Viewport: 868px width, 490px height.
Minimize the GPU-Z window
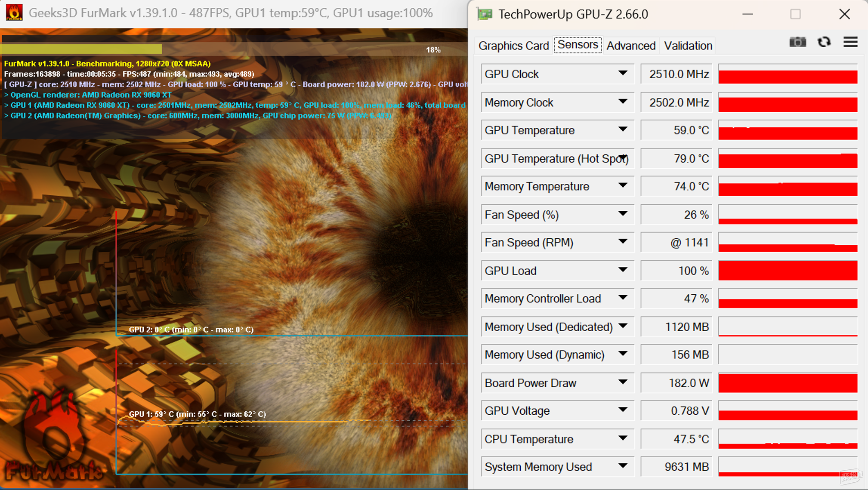748,14
